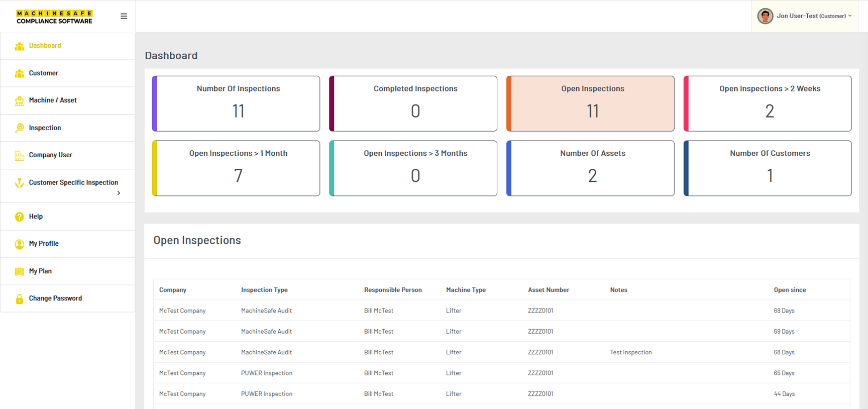868x409 pixels.
Task: Click the Number Of Assets card
Action: click(x=590, y=168)
